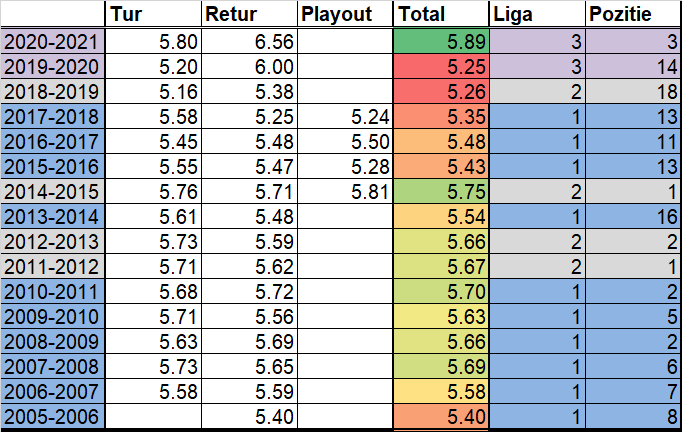Click the Tur value 5.16
Image resolution: width=682 pixels, height=432 pixels.
(153, 92)
